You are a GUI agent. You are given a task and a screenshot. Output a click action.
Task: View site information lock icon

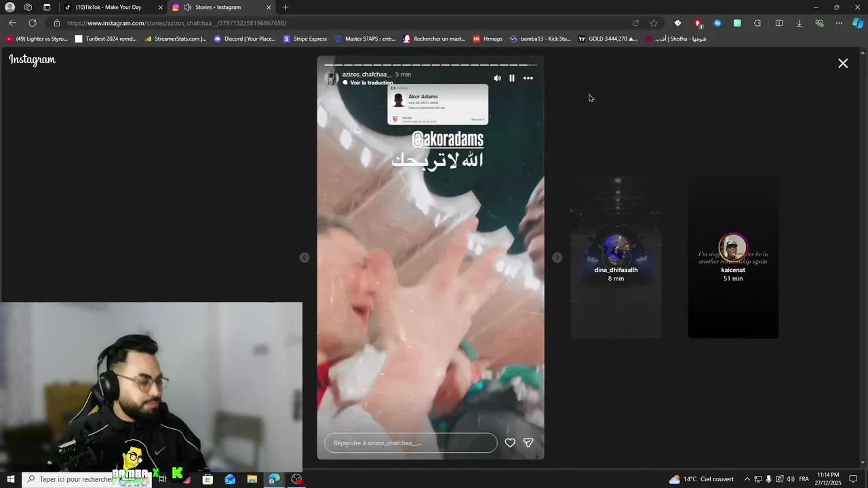click(x=57, y=23)
